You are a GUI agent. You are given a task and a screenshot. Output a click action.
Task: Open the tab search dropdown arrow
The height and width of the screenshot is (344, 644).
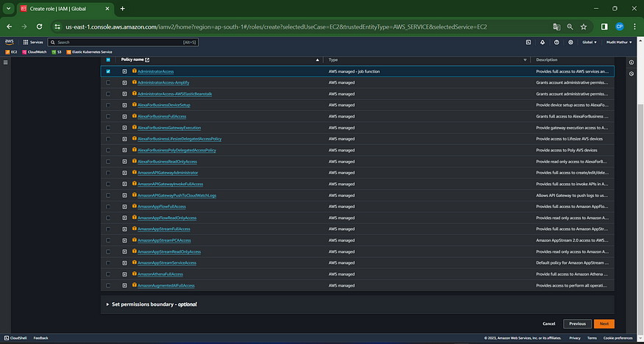pos(8,9)
